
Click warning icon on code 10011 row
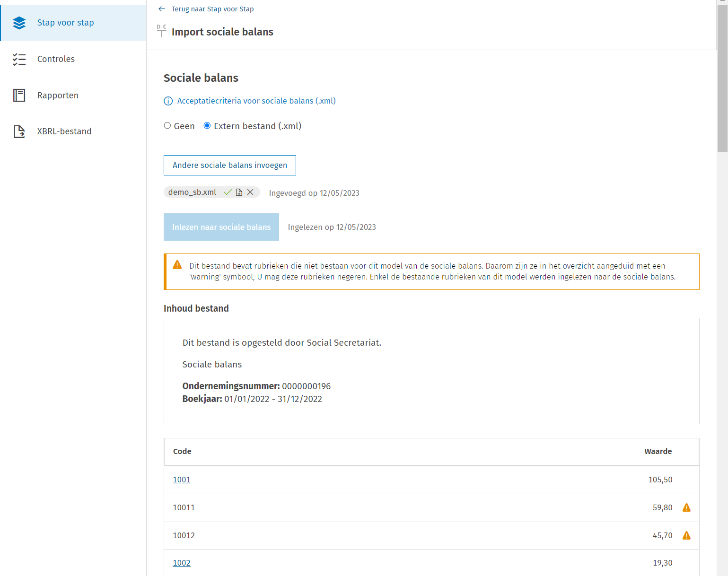686,507
